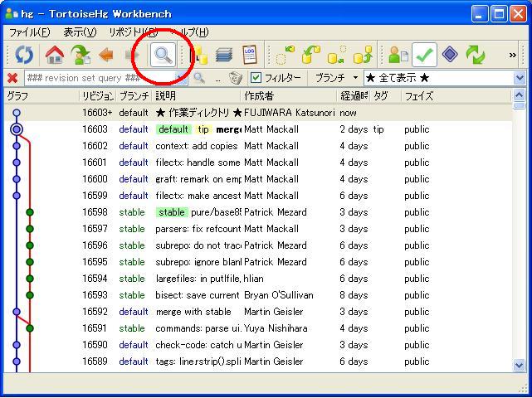Open the ブランチ dropdown menu
The image size is (532, 398).
[x=336, y=78]
